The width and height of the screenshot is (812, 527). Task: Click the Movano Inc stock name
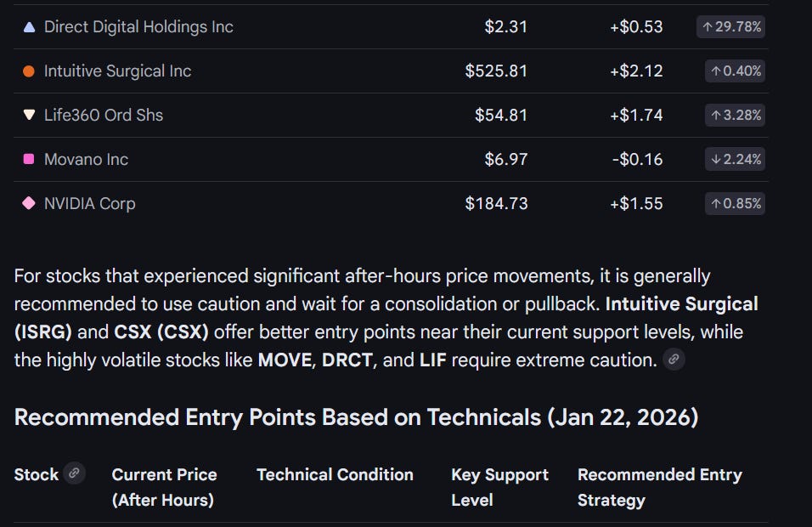point(86,159)
